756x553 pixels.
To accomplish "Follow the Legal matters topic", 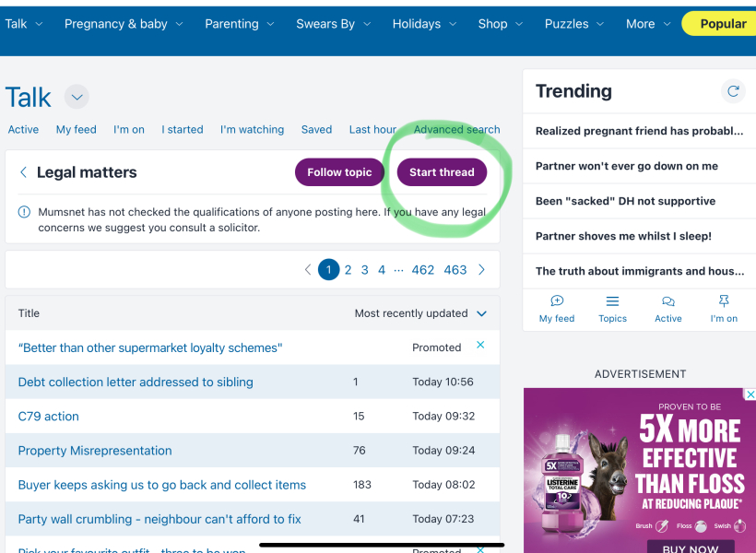I will pyautogui.click(x=339, y=172).
